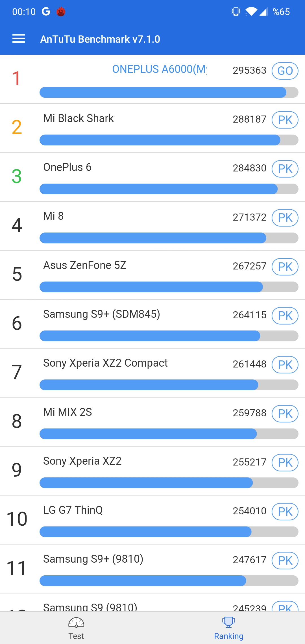
Task: Tap GO button for ONEPLUS A6000
Action: pos(285,71)
